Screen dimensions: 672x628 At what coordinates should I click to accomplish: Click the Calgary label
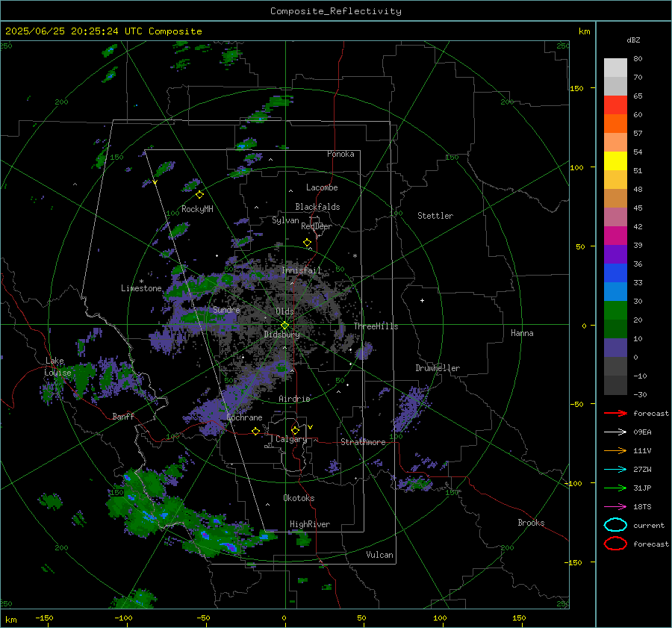click(x=291, y=439)
